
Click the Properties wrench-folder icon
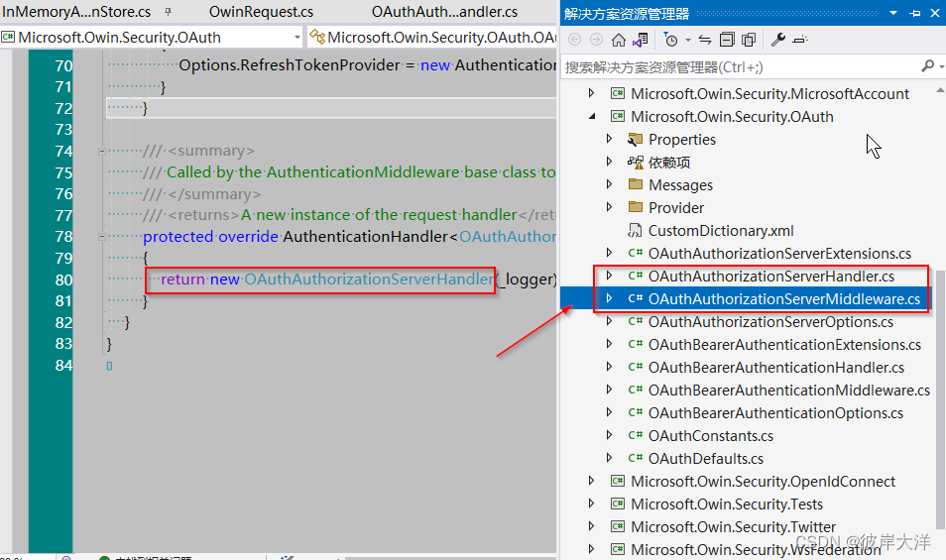[x=635, y=139]
